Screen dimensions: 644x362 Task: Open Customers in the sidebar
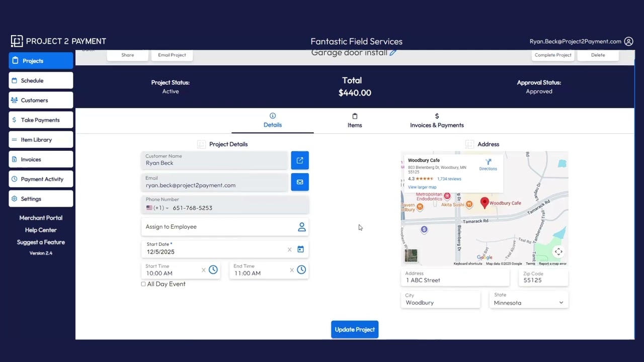[41, 100]
